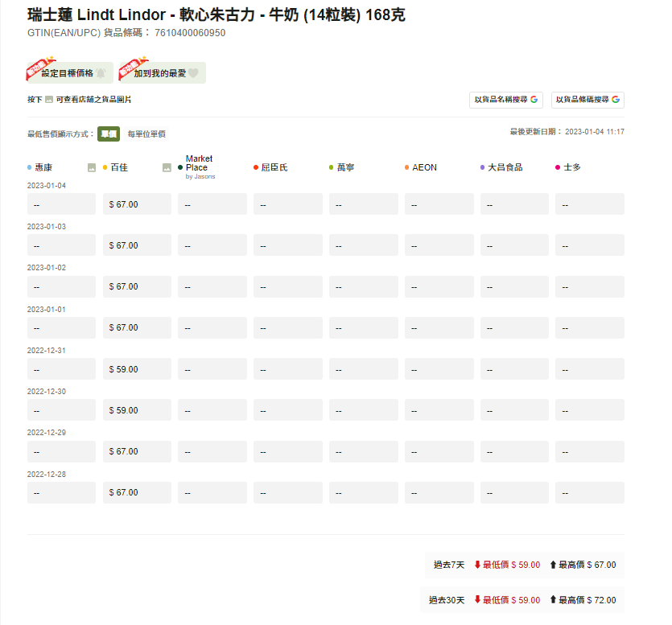Screen dimensions: 672x625
Task: Click the 屈臣氏 store header
Action: tap(274, 167)
